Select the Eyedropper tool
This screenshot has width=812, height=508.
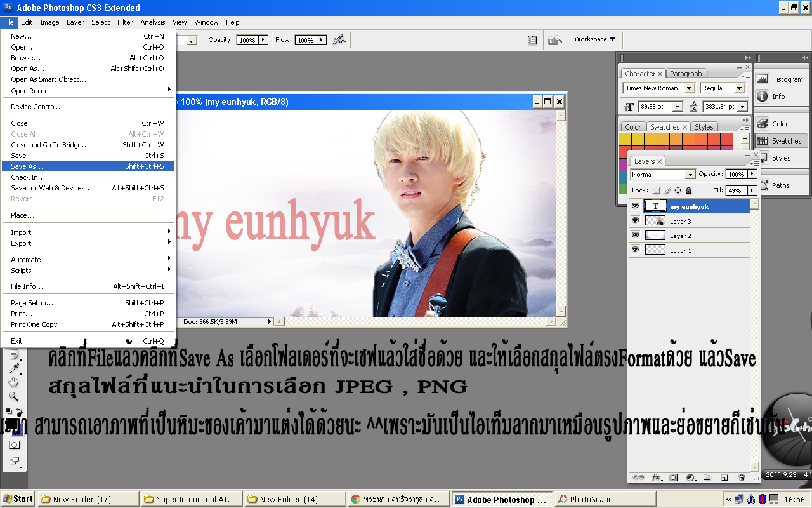click(14, 368)
